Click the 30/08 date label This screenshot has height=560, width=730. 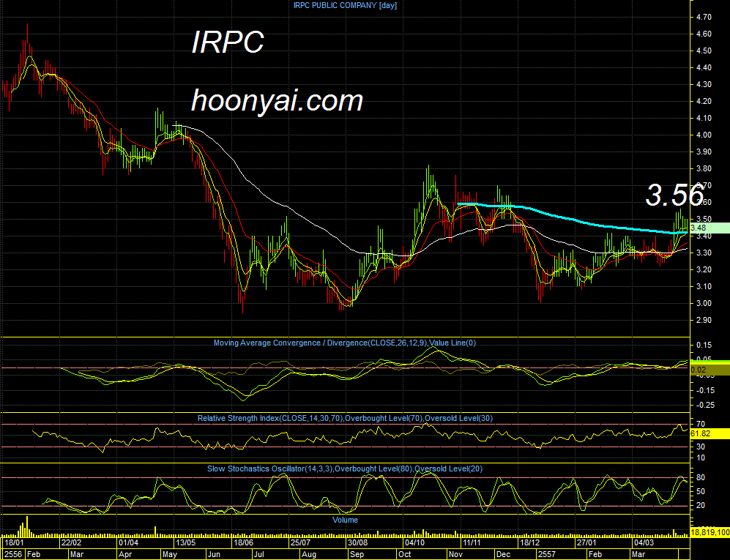click(357, 542)
